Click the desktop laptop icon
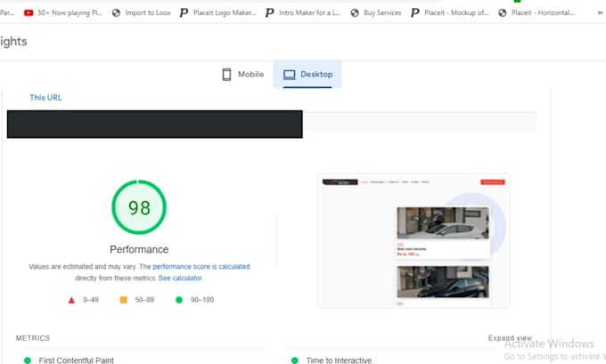Image resolution: width=606 pixels, height=364 pixels. click(x=289, y=75)
